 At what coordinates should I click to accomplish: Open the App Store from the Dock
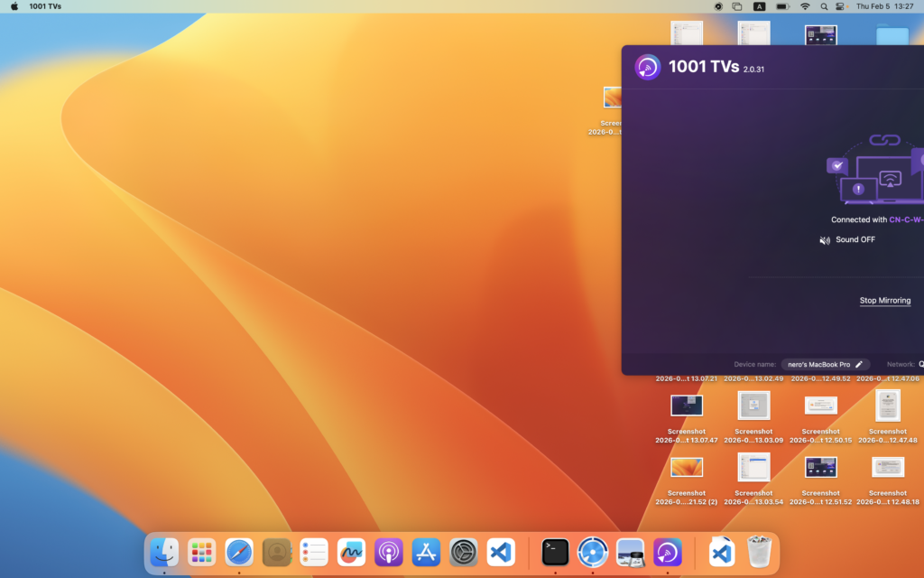pos(426,552)
